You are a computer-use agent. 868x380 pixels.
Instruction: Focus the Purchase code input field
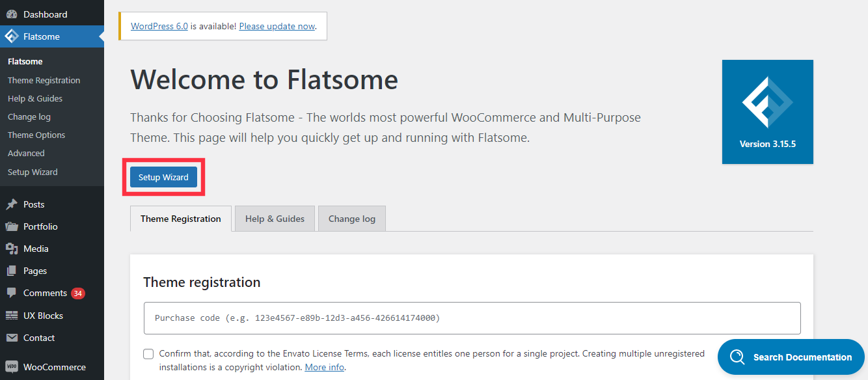472,318
